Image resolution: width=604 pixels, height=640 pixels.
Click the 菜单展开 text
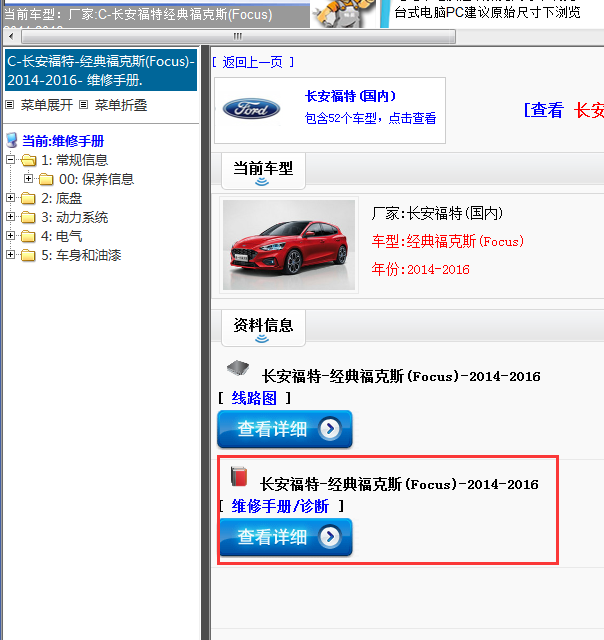click(x=47, y=105)
